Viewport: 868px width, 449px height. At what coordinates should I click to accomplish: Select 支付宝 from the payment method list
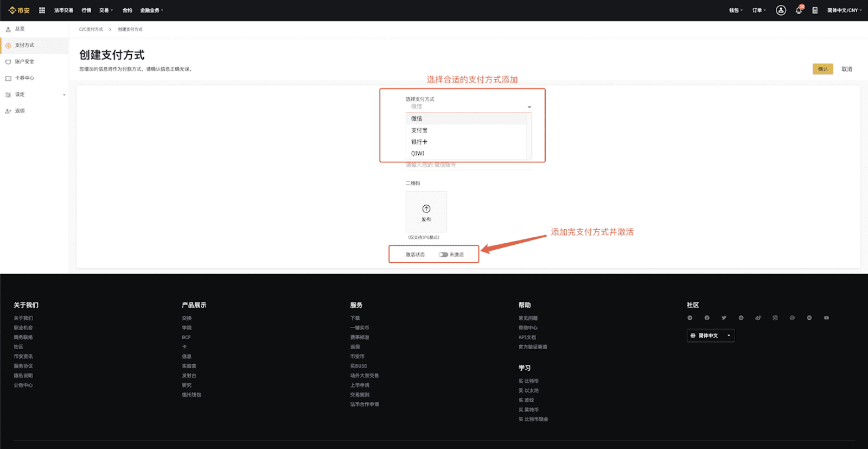point(466,130)
